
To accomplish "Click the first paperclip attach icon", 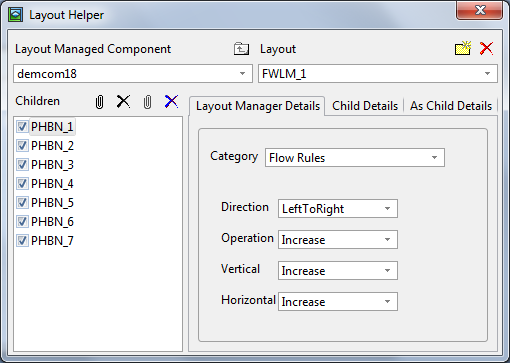I will click(99, 102).
